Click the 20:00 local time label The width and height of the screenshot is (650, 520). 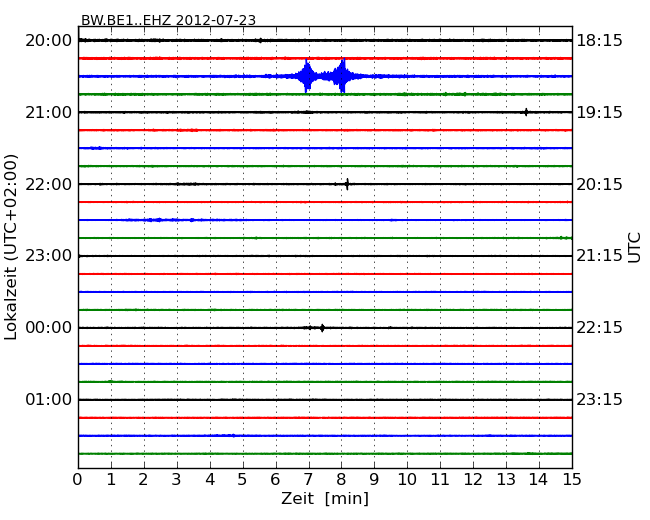coord(49,41)
